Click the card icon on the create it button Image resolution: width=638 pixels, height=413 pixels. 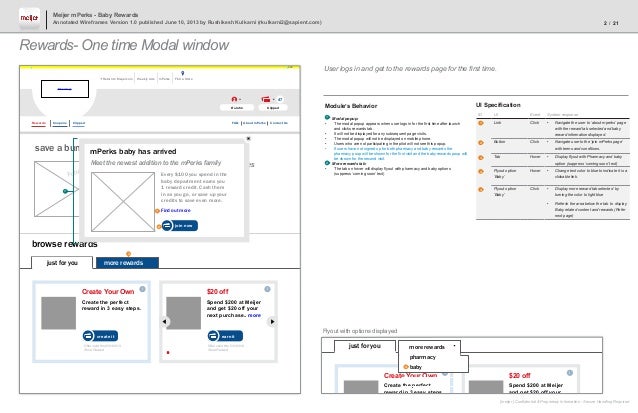[x=88, y=336]
